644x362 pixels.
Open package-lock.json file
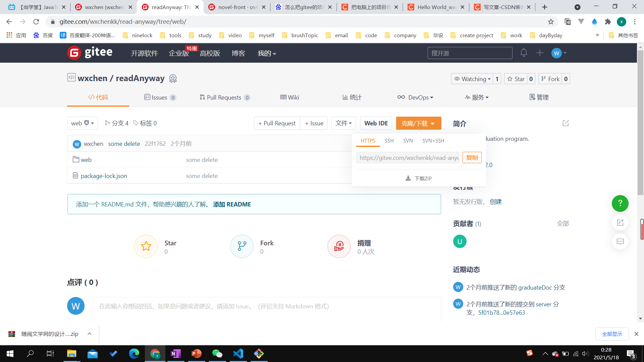[104, 176]
